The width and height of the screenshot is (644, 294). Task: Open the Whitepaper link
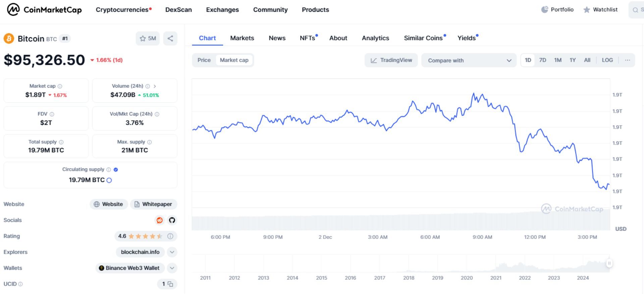click(153, 204)
